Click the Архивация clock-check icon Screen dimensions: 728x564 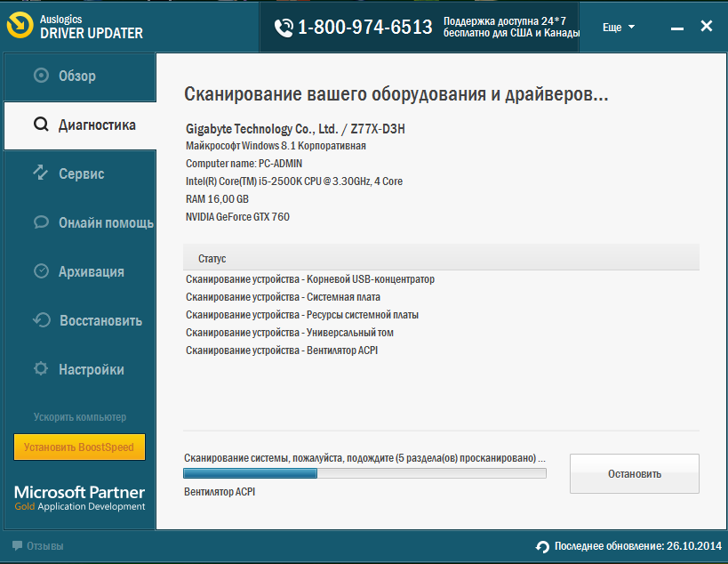[x=41, y=271]
